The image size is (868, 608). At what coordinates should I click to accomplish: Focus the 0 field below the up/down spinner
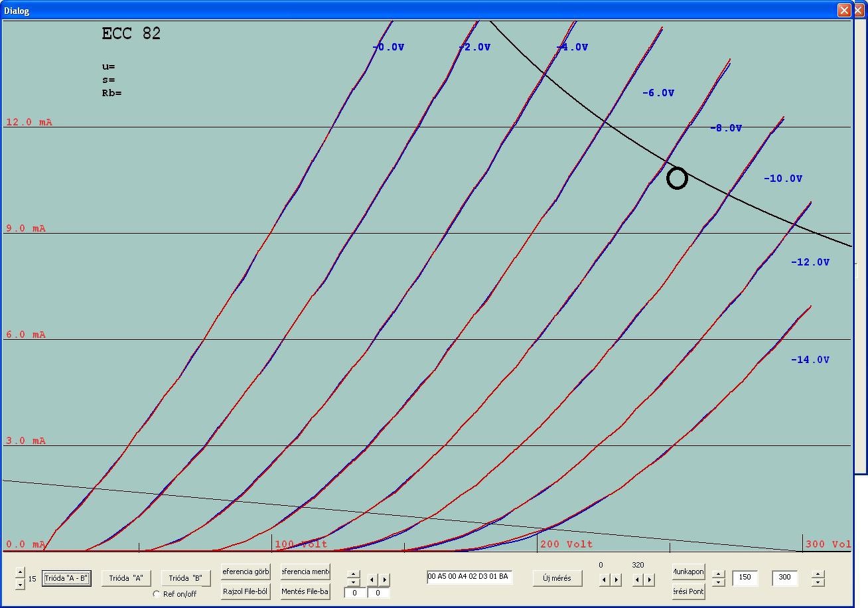coord(355,593)
